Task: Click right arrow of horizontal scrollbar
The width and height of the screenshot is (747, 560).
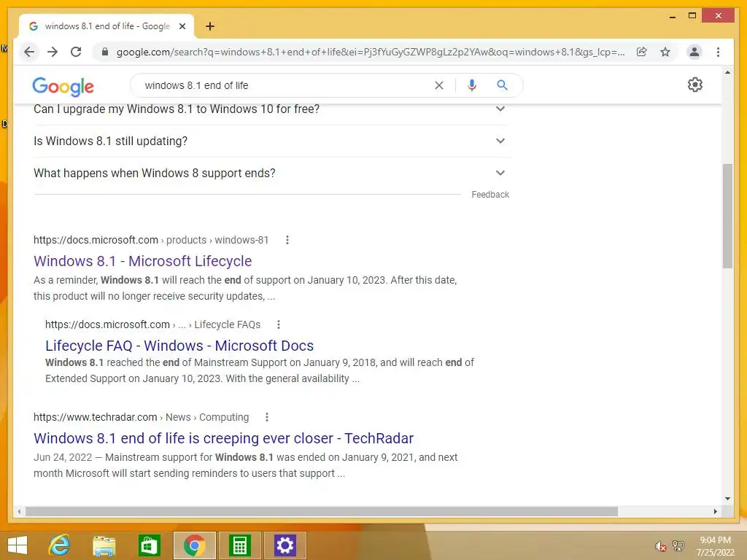Action: [715, 511]
